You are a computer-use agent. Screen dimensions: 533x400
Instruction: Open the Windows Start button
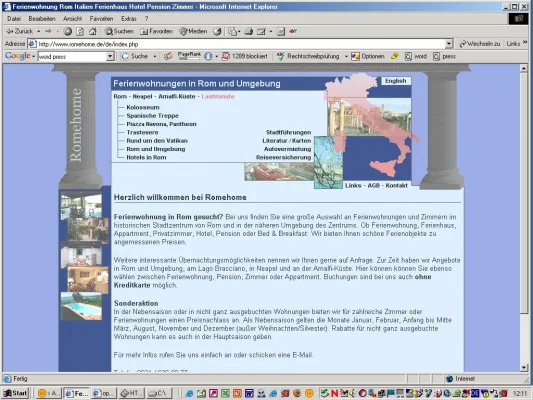15,394
